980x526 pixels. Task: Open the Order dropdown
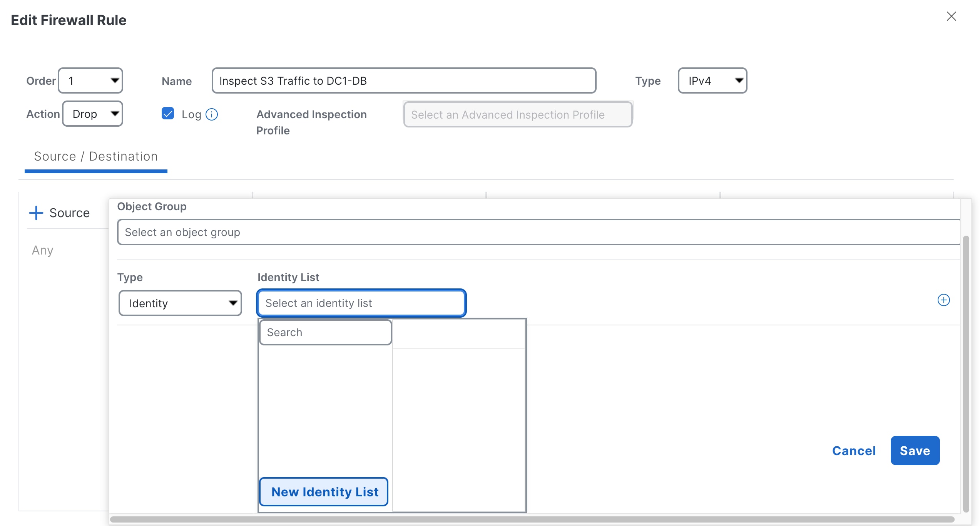[x=90, y=80]
